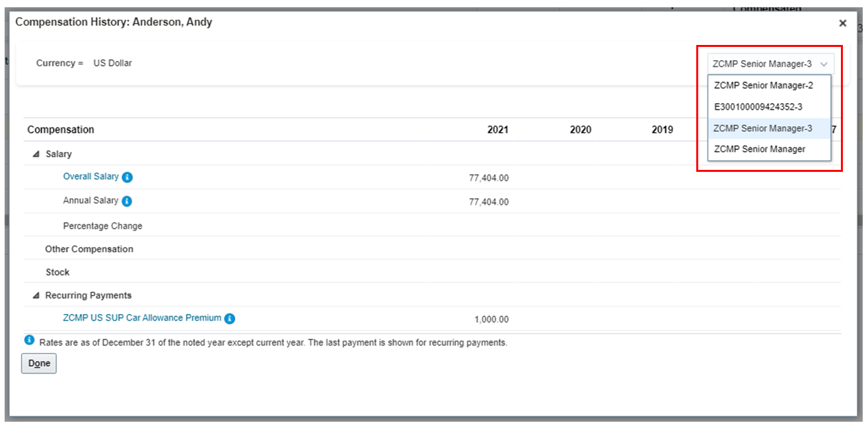This screenshot has height=427, width=868.
Task: Click the 2020 column header
Action: click(x=580, y=130)
